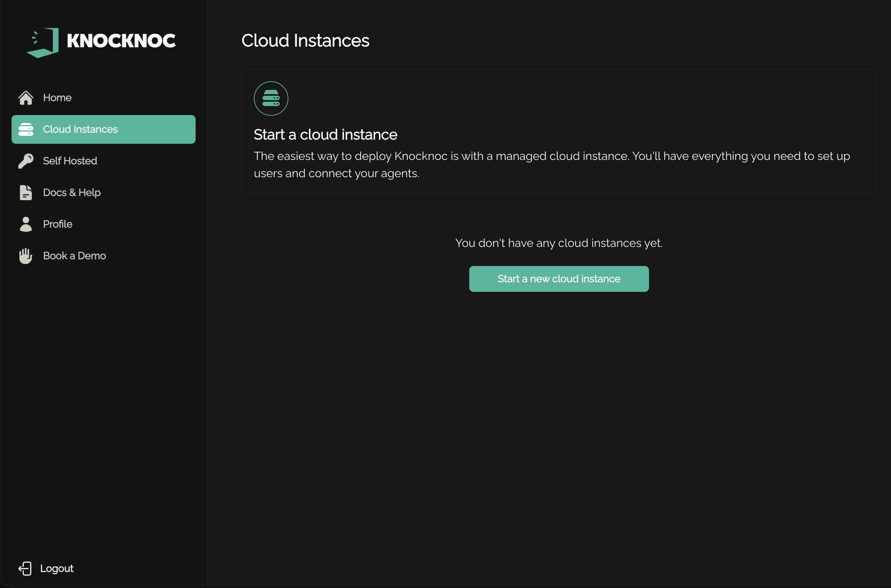Click the Knocknoc door logo icon
The image size is (891, 588).
[x=42, y=42]
